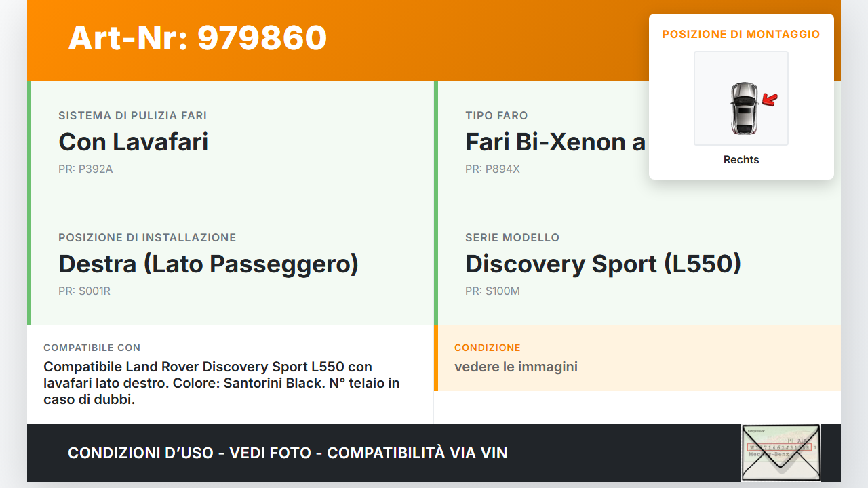
Task: Select Destra (Lato Passeggero) position
Action: pos(208,264)
